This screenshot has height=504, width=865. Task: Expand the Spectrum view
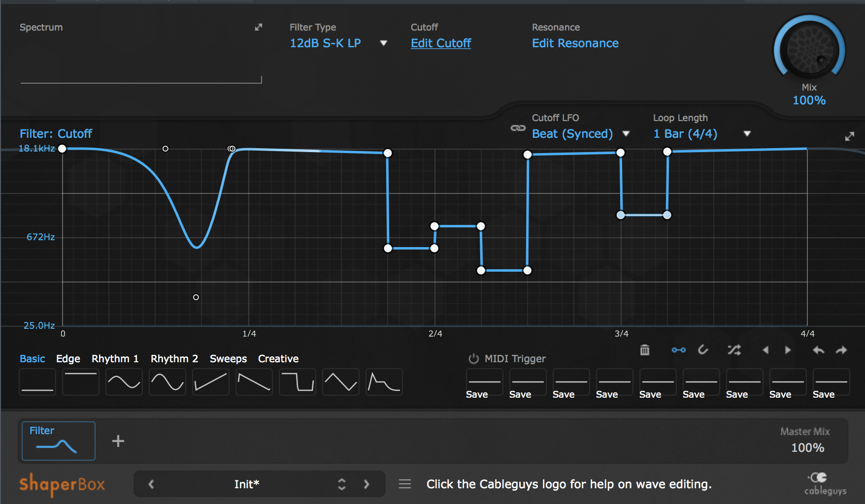(258, 27)
